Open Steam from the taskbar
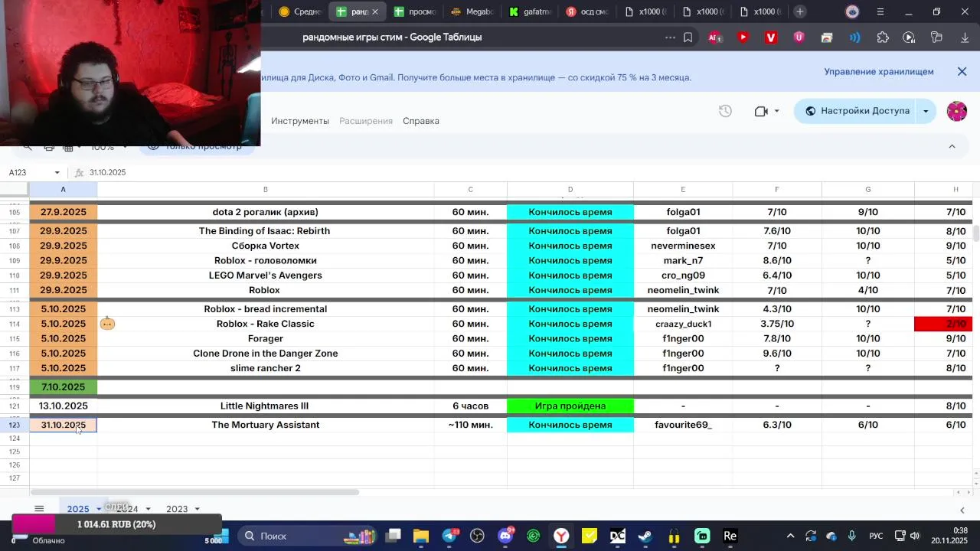980x551 pixels. coord(645,536)
